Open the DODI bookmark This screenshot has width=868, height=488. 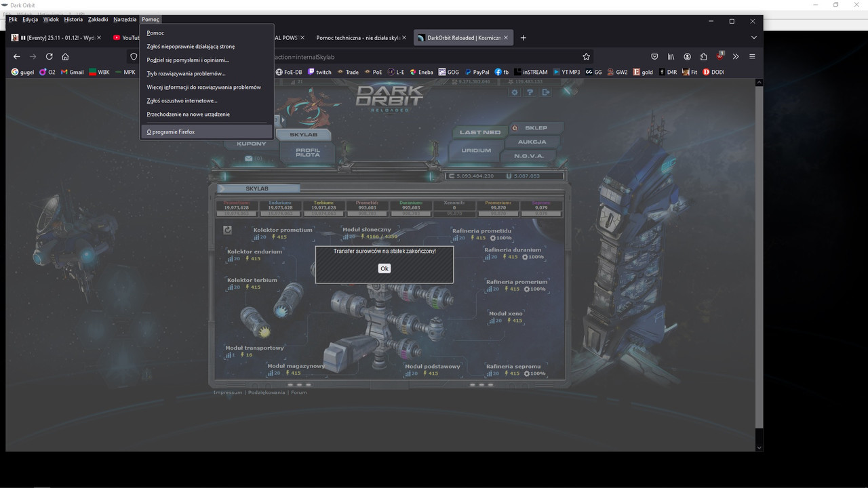(713, 72)
